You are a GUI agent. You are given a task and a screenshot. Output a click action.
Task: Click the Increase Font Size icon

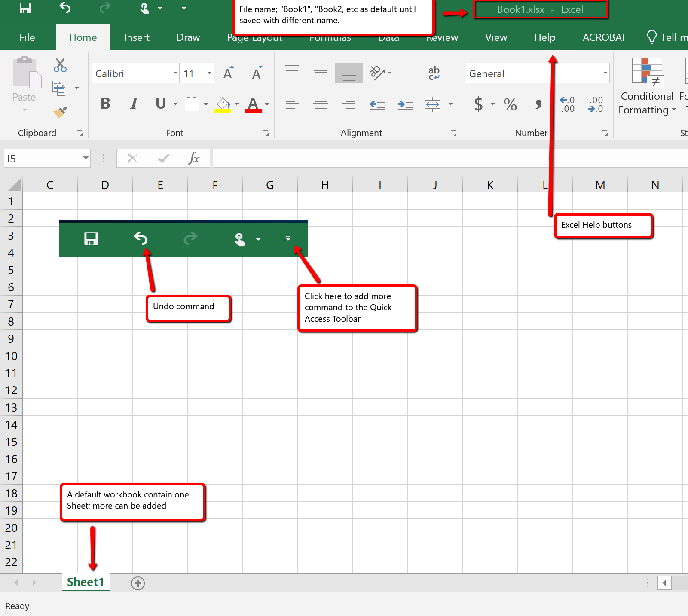(x=229, y=73)
